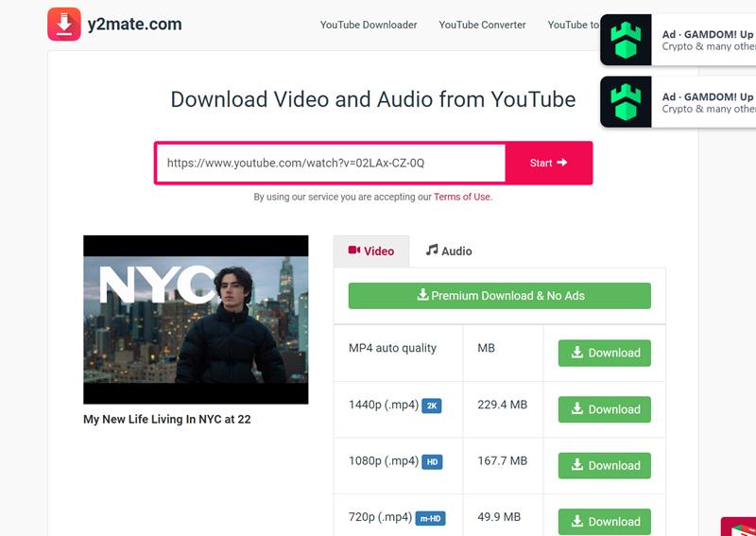Switch to the Audio tab
Screen dimensions: 756x536
(x=448, y=251)
